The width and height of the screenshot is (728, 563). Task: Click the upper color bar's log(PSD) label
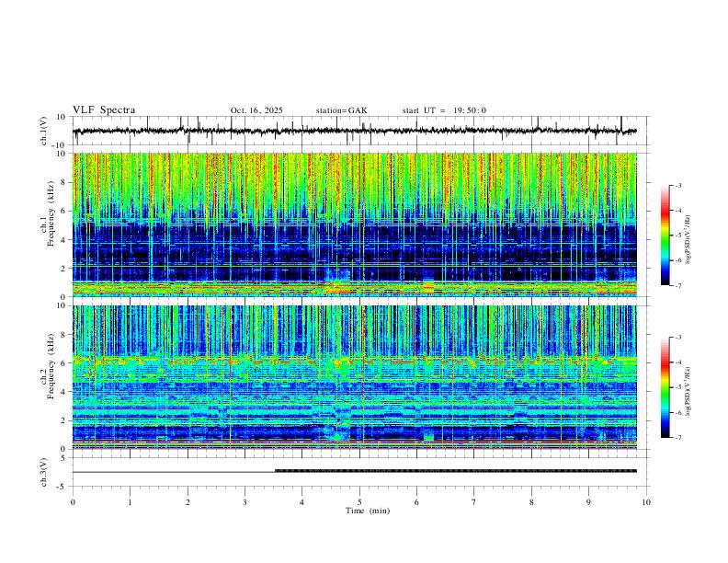[688, 239]
